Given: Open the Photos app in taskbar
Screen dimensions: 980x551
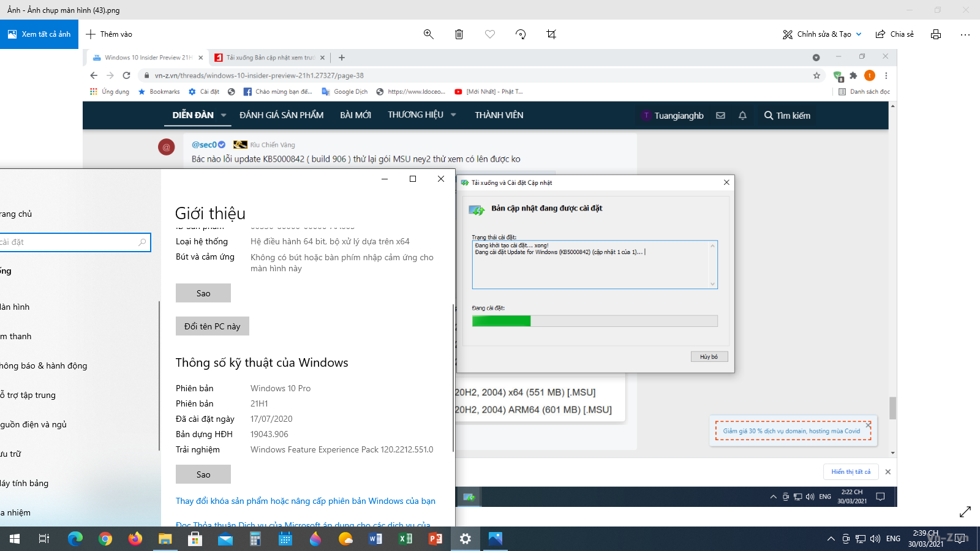Looking at the screenshot, I should click(x=496, y=539).
